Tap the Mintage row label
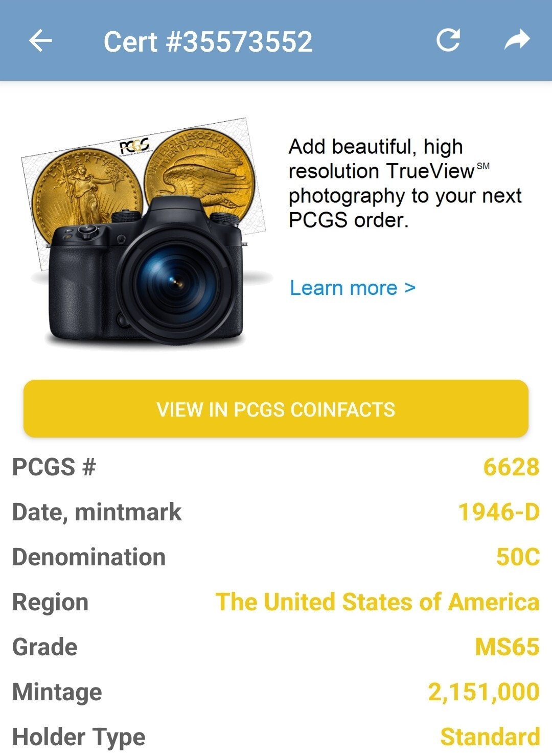The width and height of the screenshot is (552, 756). pyautogui.click(x=57, y=693)
